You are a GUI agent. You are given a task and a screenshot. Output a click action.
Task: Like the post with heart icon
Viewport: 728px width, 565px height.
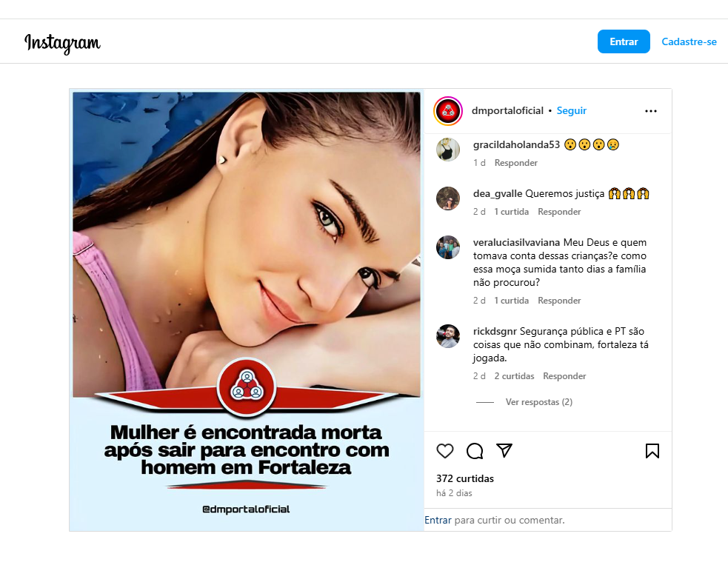coord(445,451)
